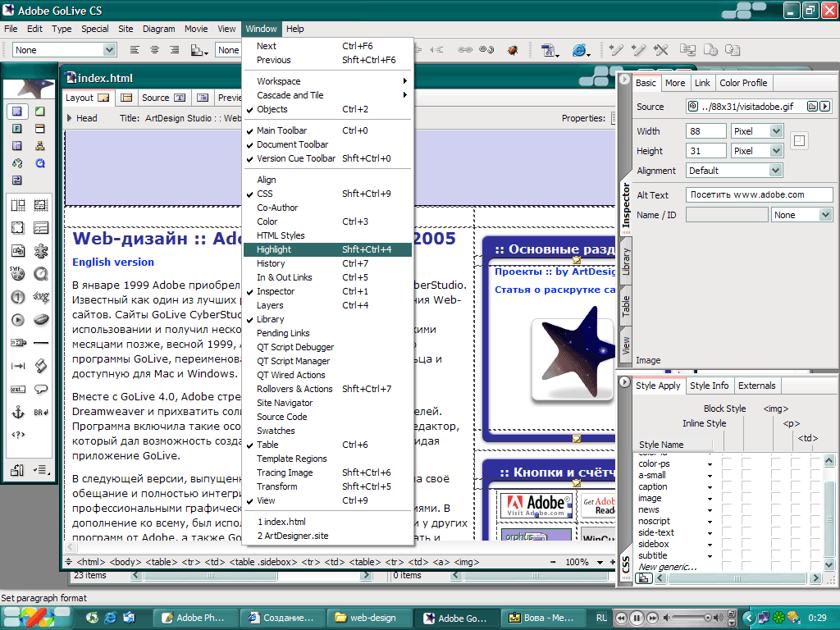Click the new style icon in CSS palette

pos(643,578)
